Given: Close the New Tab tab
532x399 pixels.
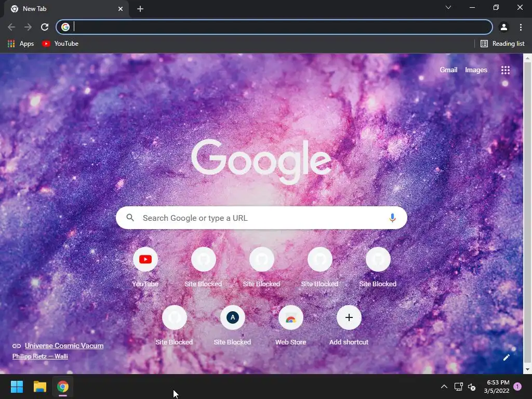Looking at the screenshot, I should point(121,9).
